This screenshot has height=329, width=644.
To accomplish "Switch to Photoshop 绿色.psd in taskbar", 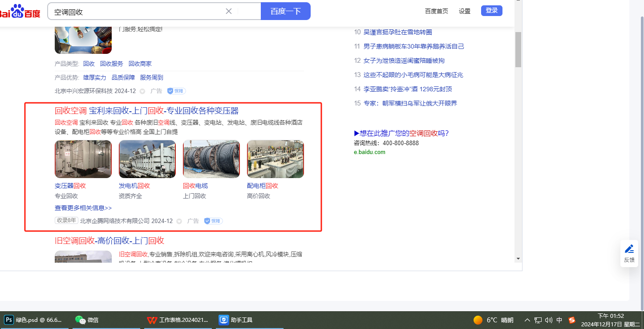I will click(x=34, y=320).
